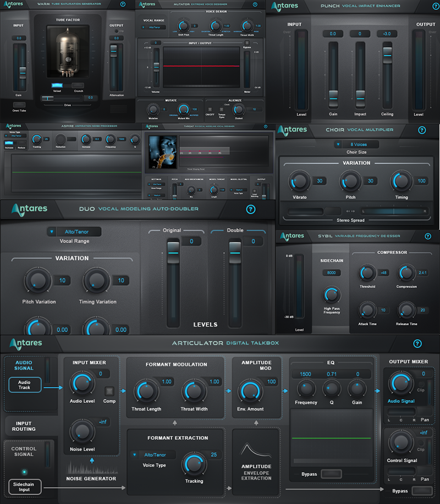
Task: Open help in the SYBIL plugin header
Action: [x=428, y=236]
